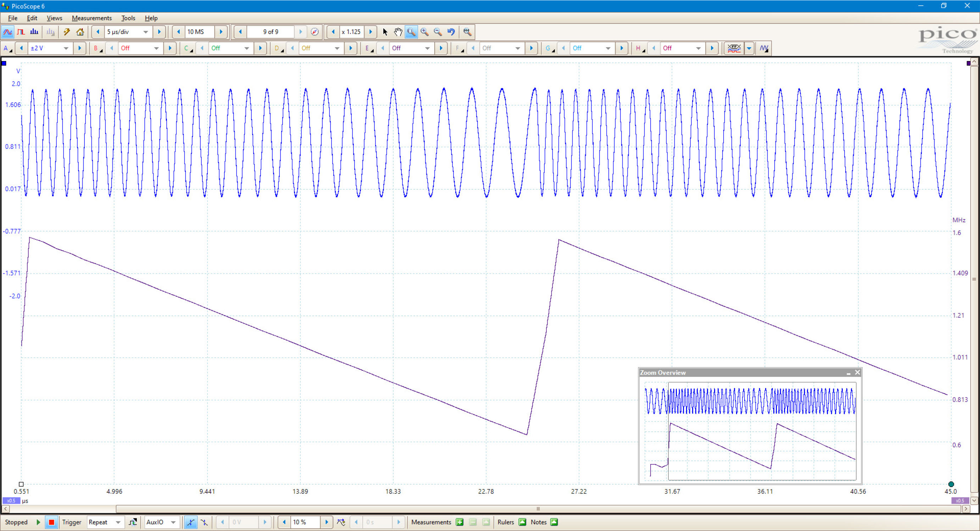Open the Edit menu

32,18
